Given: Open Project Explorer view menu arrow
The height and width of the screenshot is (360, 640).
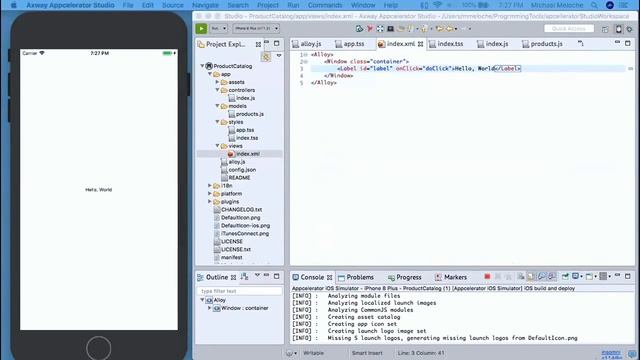Looking at the screenshot, I should click(x=279, y=56).
